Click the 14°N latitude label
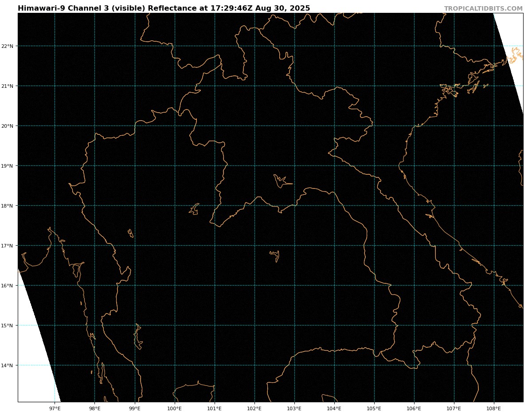This screenshot has width=532, height=412. tap(8, 365)
